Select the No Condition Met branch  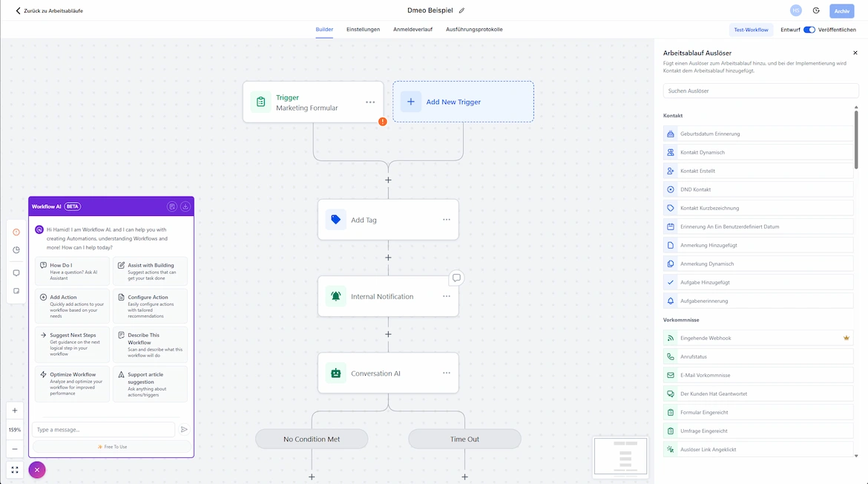[312, 439]
